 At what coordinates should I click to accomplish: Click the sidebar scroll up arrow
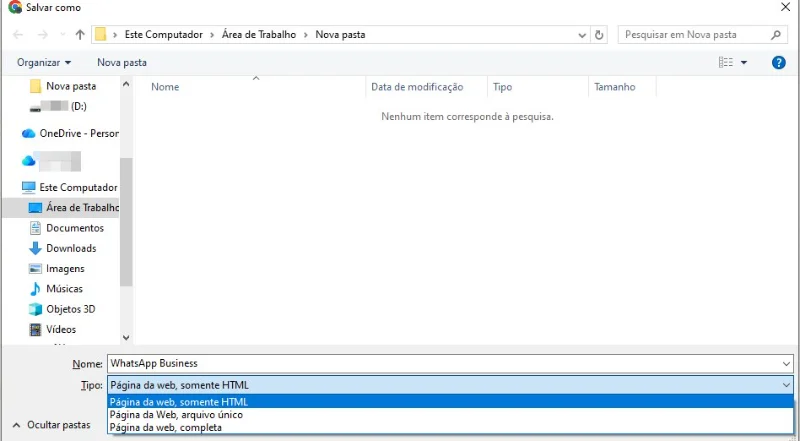[127, 84]
